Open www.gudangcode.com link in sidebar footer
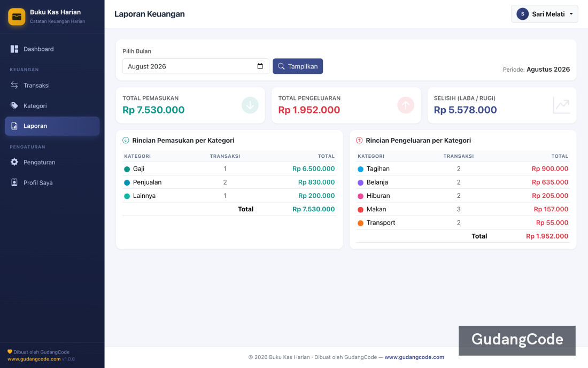The height and width of the screenshot is (368, 588). pos(34,359)
